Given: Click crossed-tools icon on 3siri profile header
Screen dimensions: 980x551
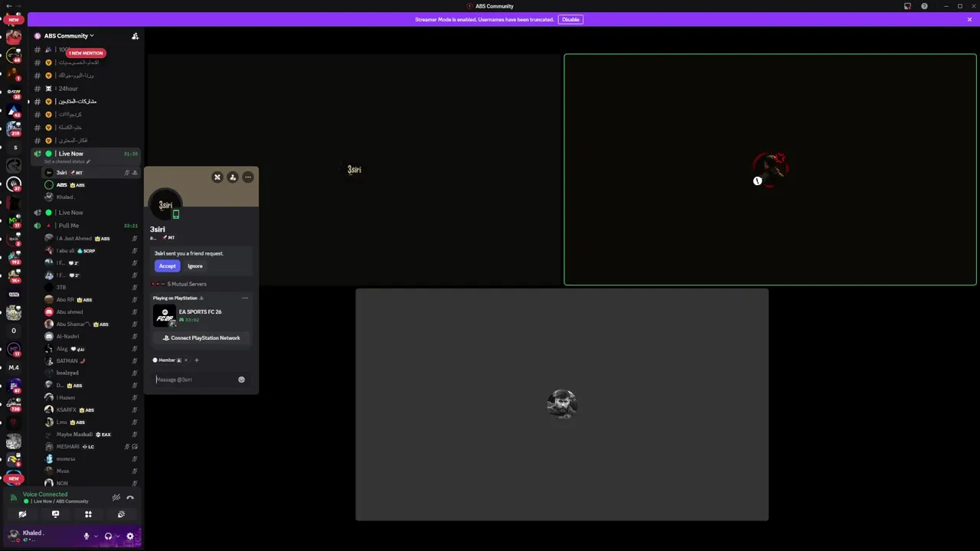Looking at the screenshot, I should pos(217,178).
